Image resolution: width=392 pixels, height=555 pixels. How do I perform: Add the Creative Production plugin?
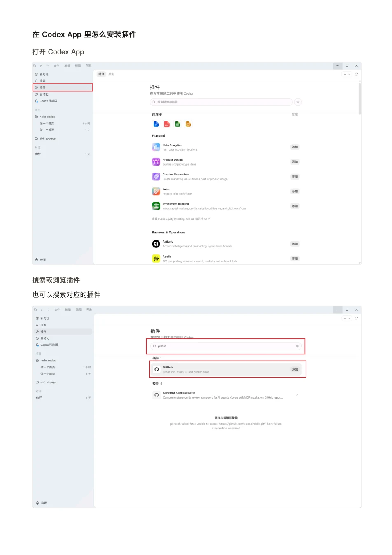295,177
